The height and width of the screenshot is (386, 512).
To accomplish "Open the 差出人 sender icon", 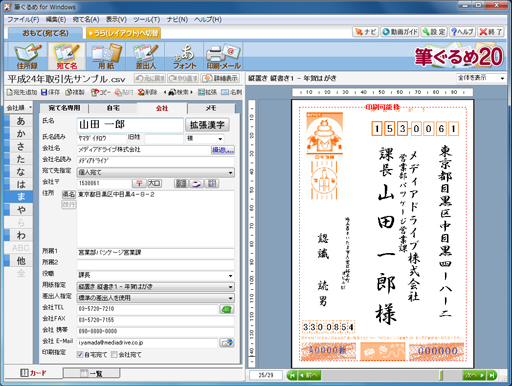I will [x=146, y=56].
